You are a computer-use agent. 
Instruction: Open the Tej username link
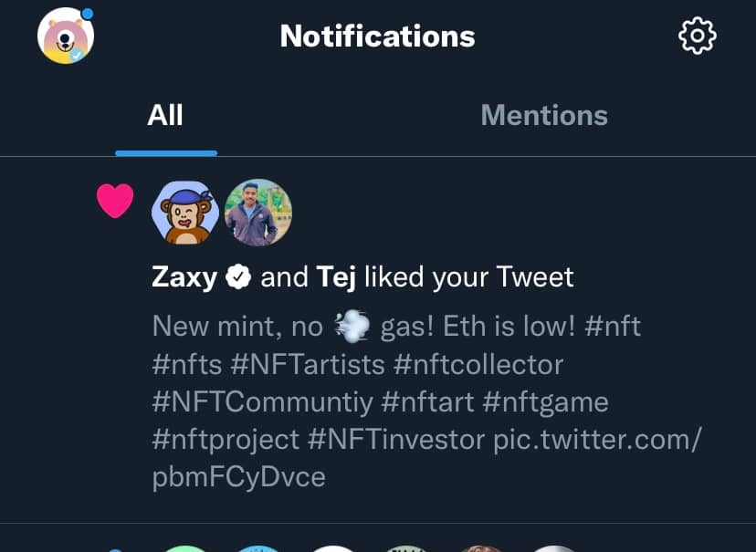pos(336,277)
